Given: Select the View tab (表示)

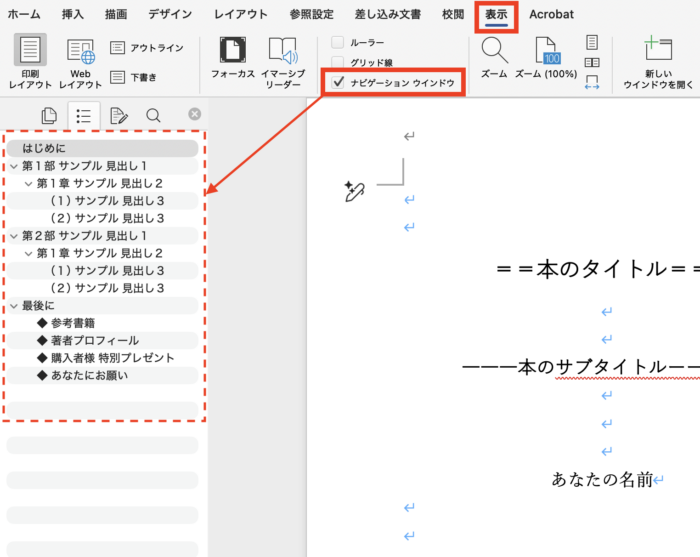Looking at the screenshot, I should 496,15.
